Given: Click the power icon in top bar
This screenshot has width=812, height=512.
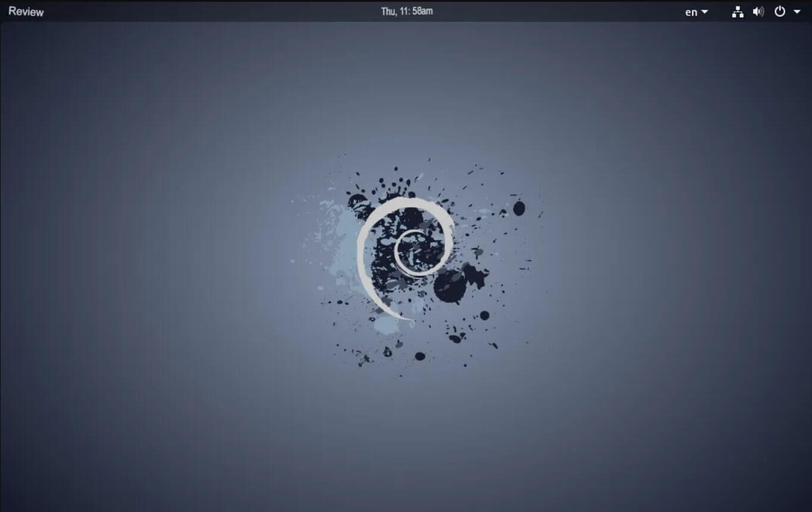Looking at the screenshot, I should click(780, 11).
